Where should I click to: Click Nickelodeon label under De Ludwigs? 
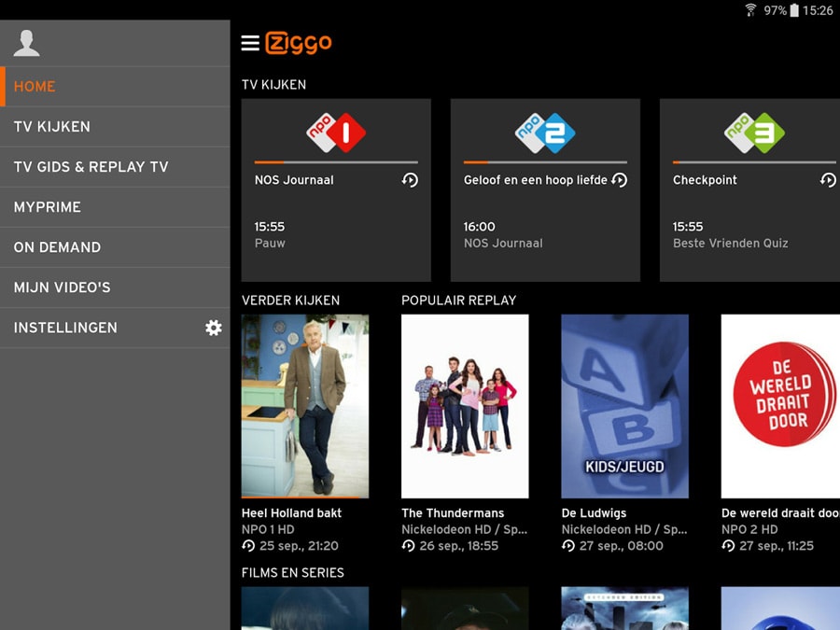(x=624, y=529)
